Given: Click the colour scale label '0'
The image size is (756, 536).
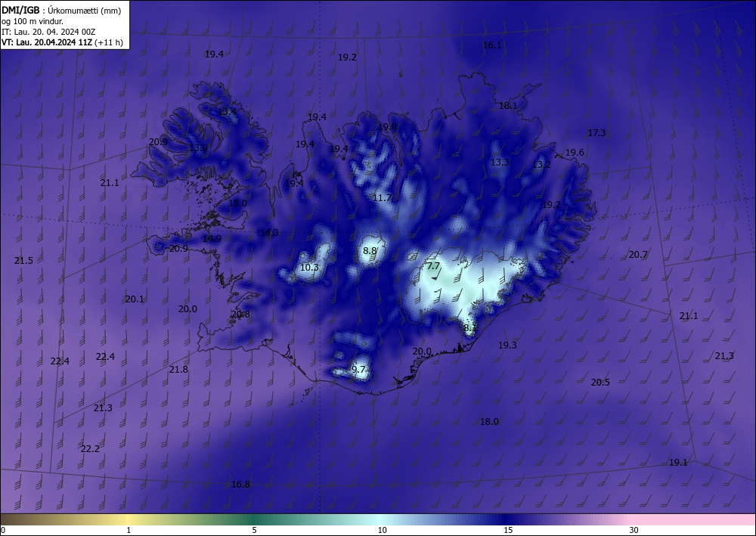Looking at the screenshot, I should tap(3, 530).
